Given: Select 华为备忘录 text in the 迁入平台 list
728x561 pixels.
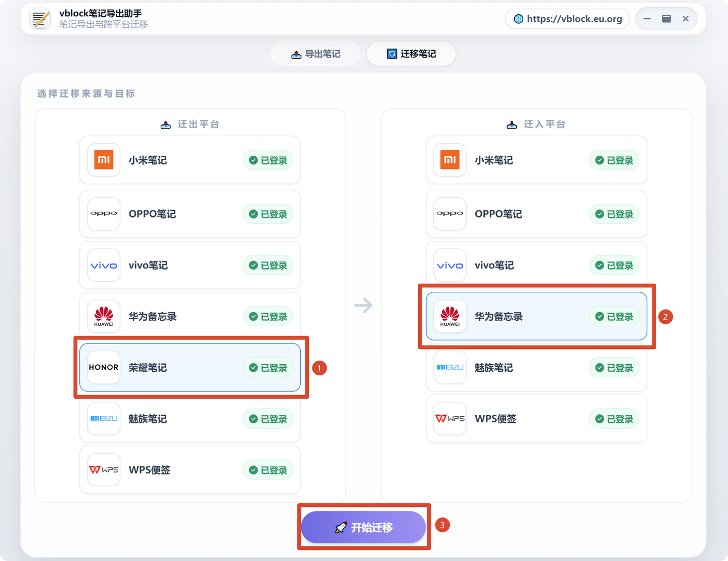Looking at the screenshot, I should coord(499,317).
